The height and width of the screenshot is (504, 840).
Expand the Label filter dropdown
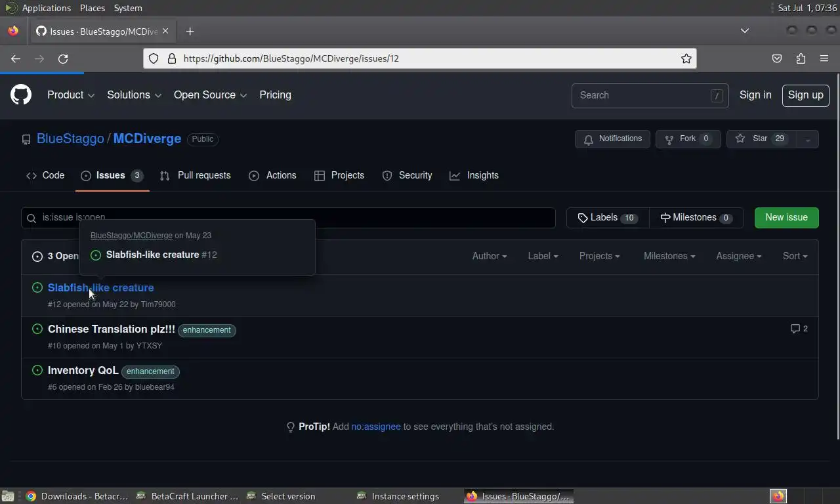click(543, 256)
